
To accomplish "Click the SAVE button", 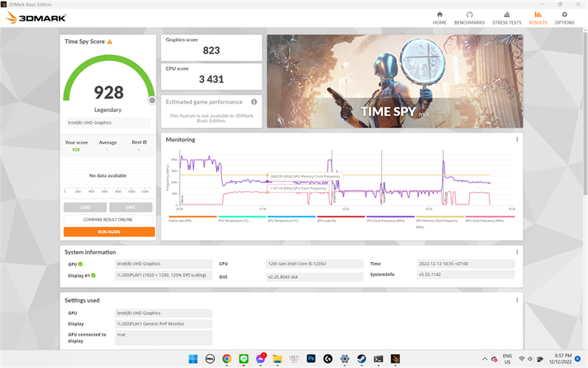I will 131,208.
